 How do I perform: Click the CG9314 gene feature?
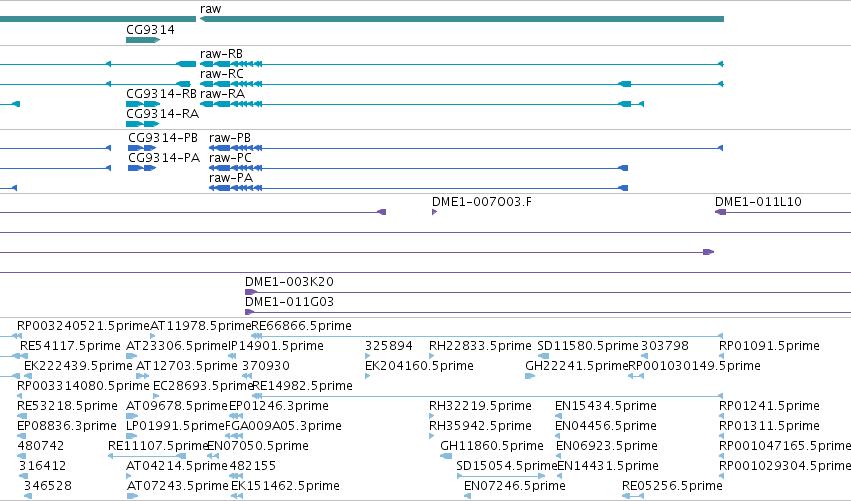tap(143, 40)
